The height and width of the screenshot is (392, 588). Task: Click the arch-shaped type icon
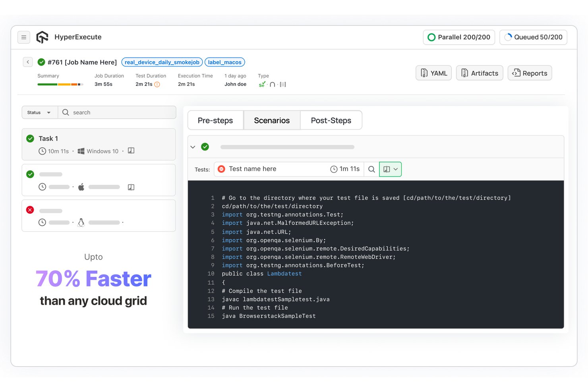(x=273, y=84)
